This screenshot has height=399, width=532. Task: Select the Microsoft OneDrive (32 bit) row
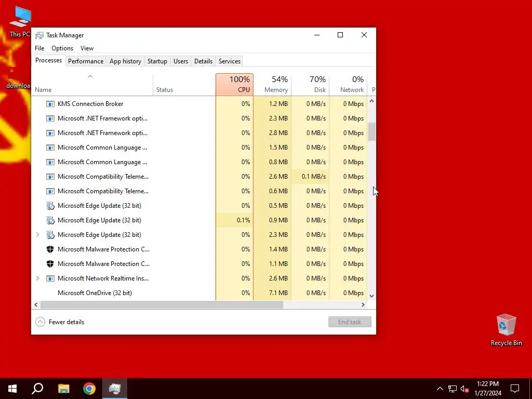pyautogui.click(x=199, y=293)
